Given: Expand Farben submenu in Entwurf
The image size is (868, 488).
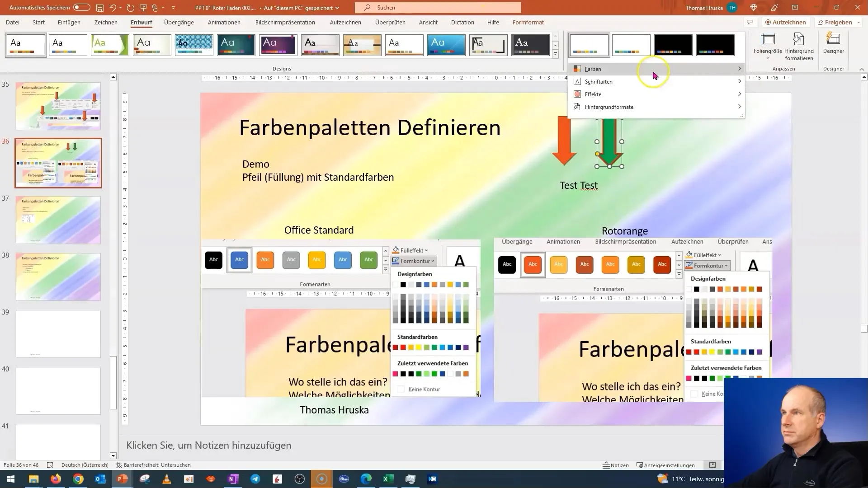Looking at the screenshot, I should pyautogui.click(x=656, y=69).
